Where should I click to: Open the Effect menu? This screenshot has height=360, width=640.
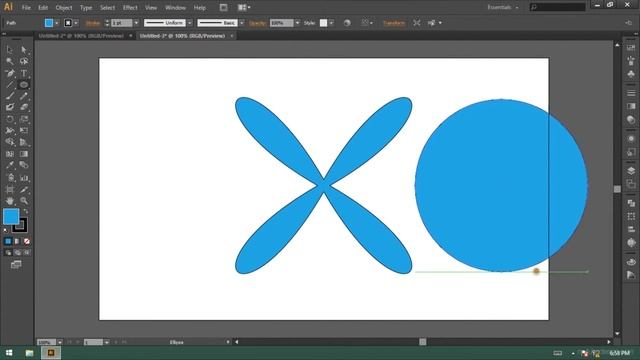[x=130, y=8]
